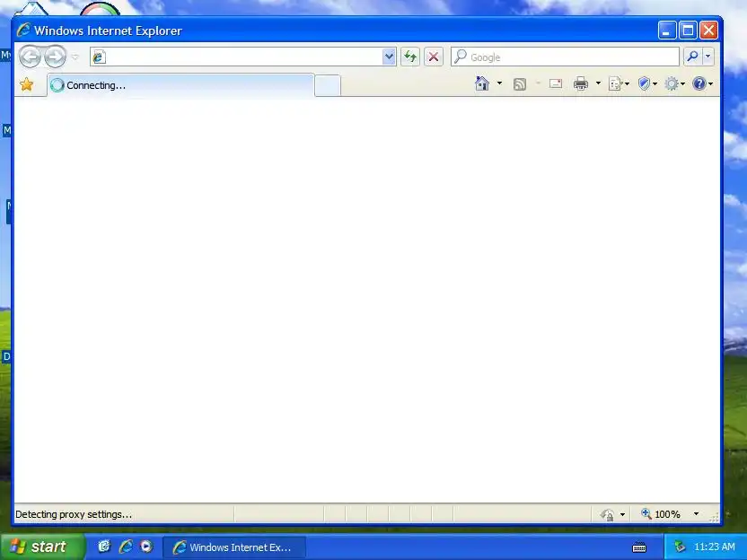The image size is (747, 560).
Task: Click the Back navigation arrow button
Action: (x=30, y=57)
